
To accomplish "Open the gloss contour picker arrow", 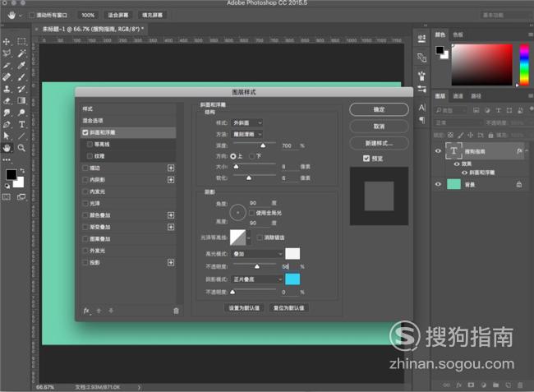I will point(249,238).
